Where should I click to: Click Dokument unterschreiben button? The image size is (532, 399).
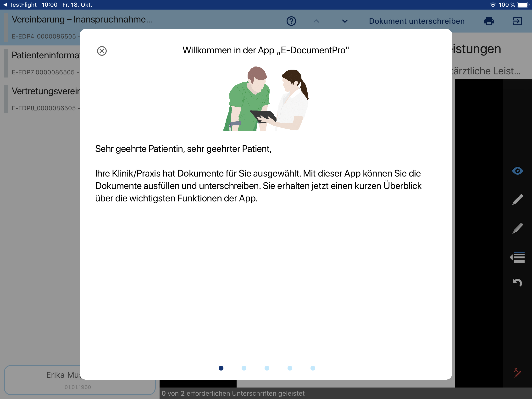[417, 21]
